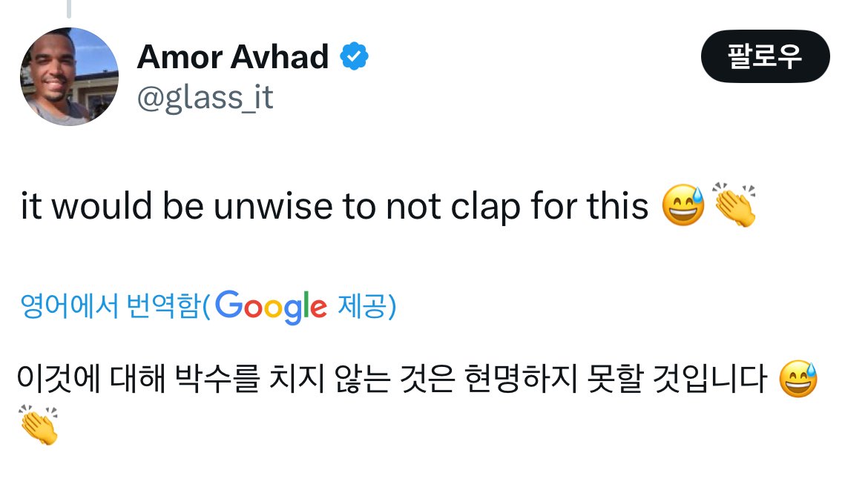Click the thread connector line above avatar
Viewport: 868px width, 490px height.
click(x=69, y=8)
